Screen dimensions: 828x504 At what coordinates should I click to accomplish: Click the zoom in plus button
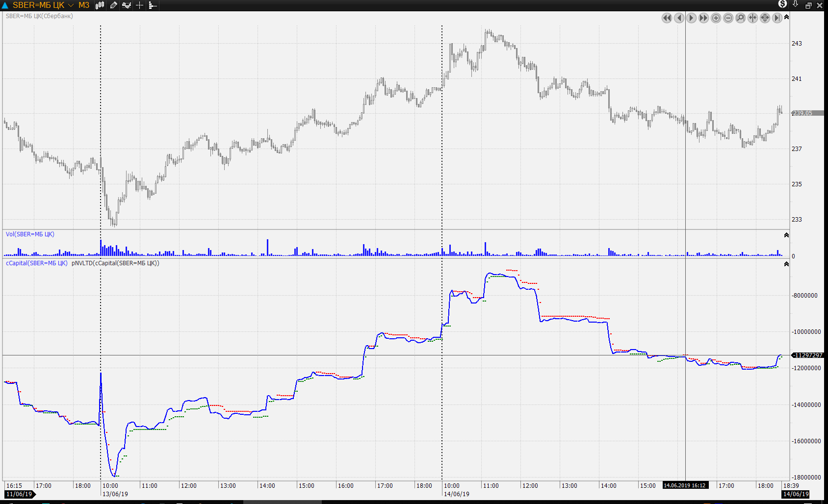click(716, 18)
